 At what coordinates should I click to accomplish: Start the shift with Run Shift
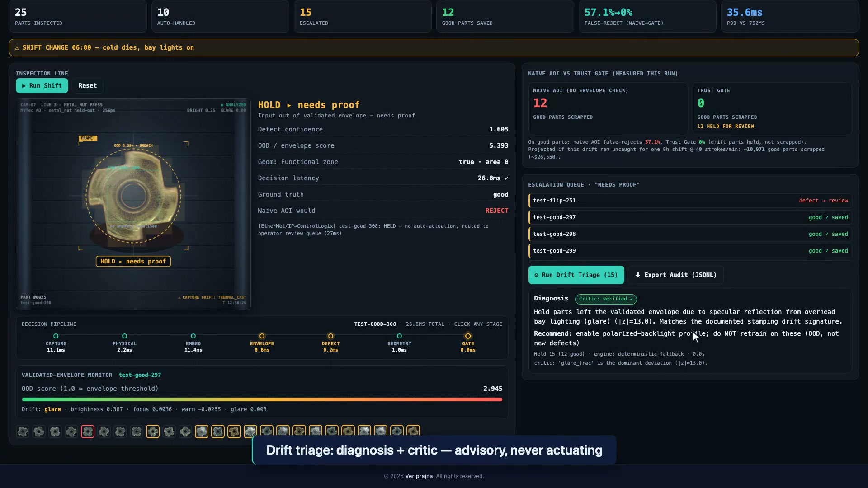42,85
